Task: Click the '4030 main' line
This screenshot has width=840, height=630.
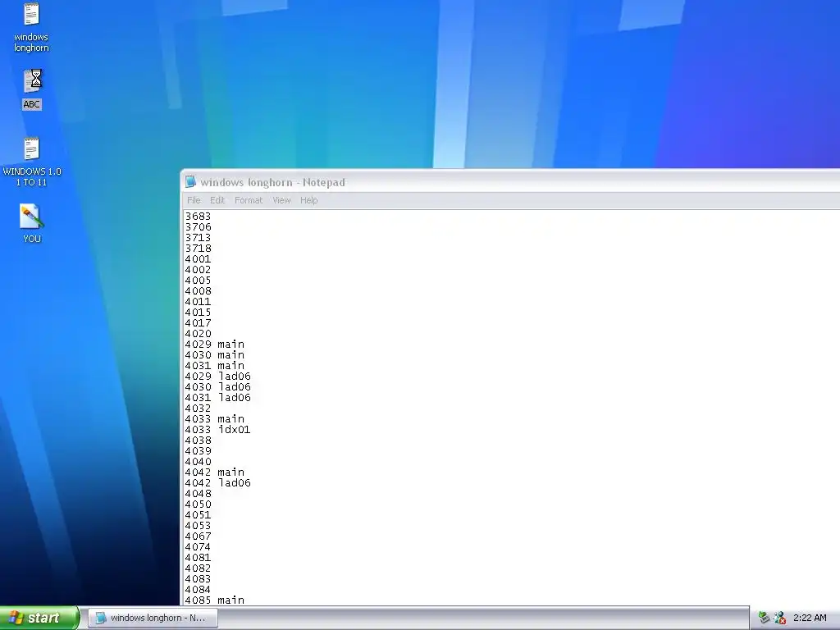Action: pos(214,355)
